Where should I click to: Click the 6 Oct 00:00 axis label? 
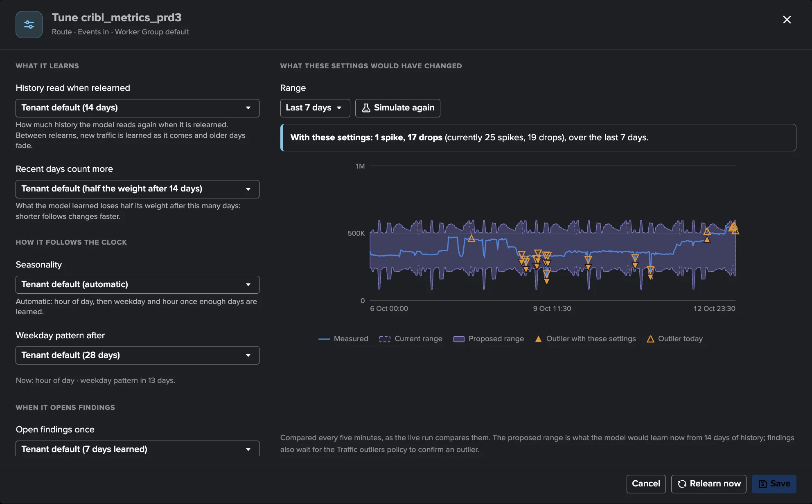pos(389,308)
